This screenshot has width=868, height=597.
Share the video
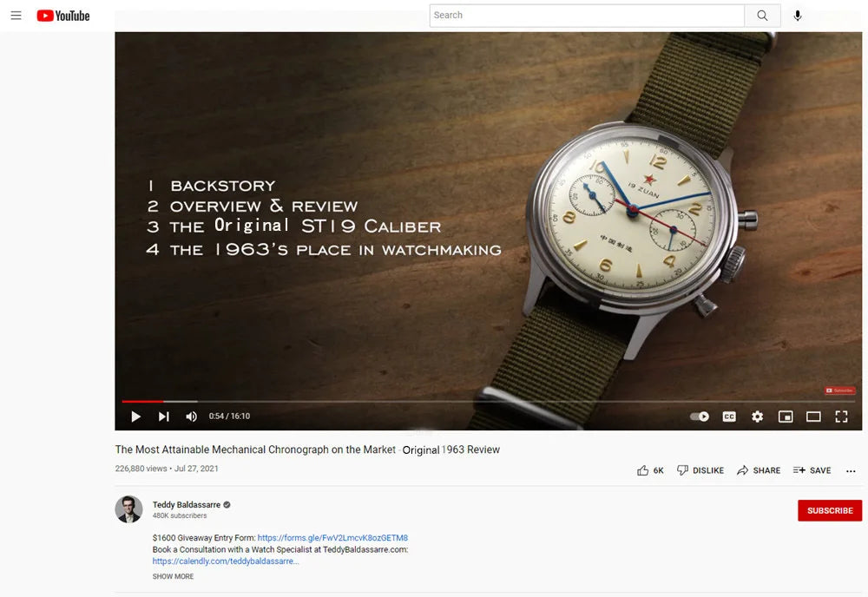[x=759, y=469]
